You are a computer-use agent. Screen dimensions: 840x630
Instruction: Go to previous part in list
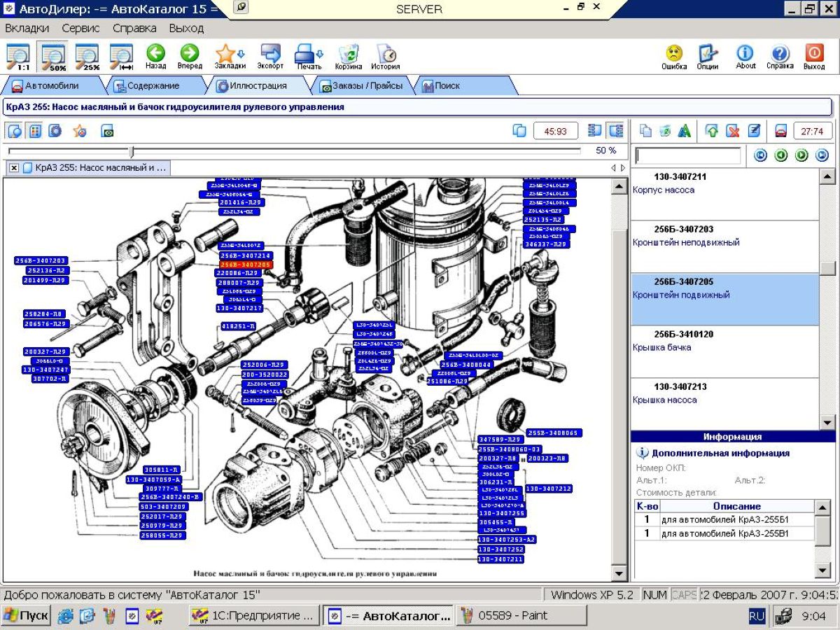click(x=781, y=155)
